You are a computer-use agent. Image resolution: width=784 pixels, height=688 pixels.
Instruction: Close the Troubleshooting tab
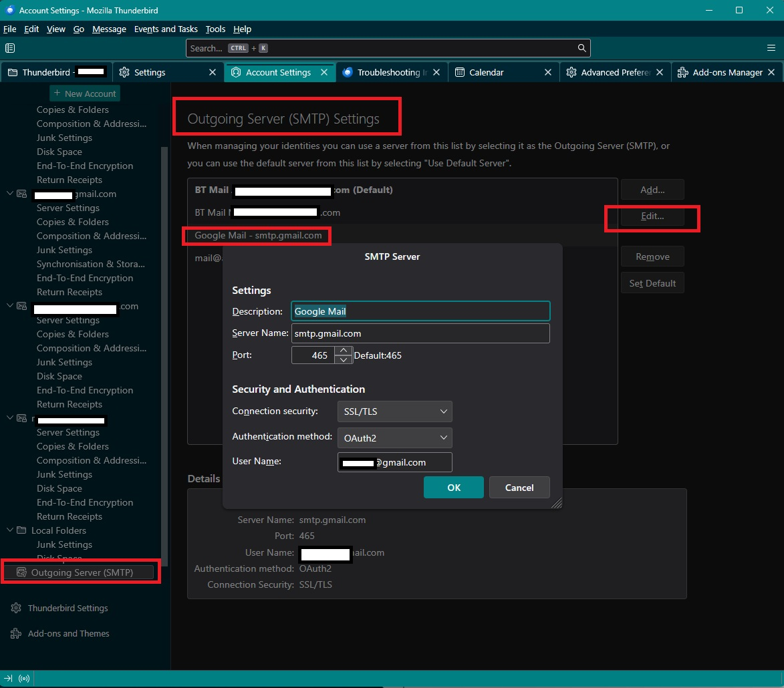point(436,72)
